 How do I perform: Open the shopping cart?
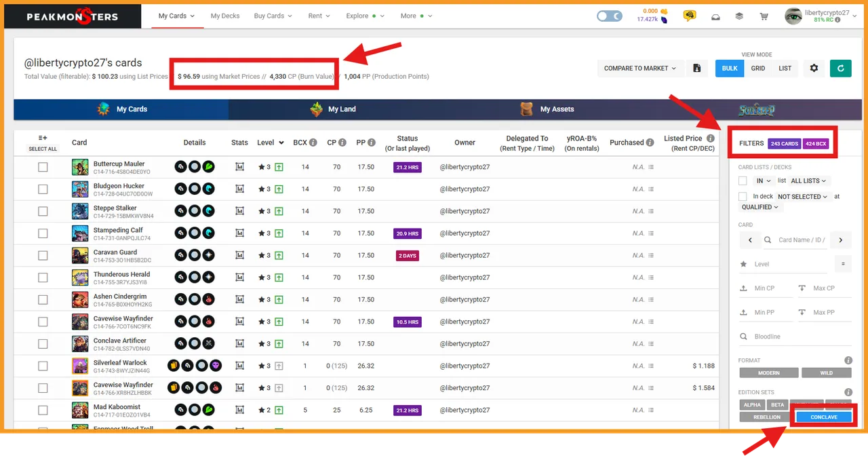(764, 16)
